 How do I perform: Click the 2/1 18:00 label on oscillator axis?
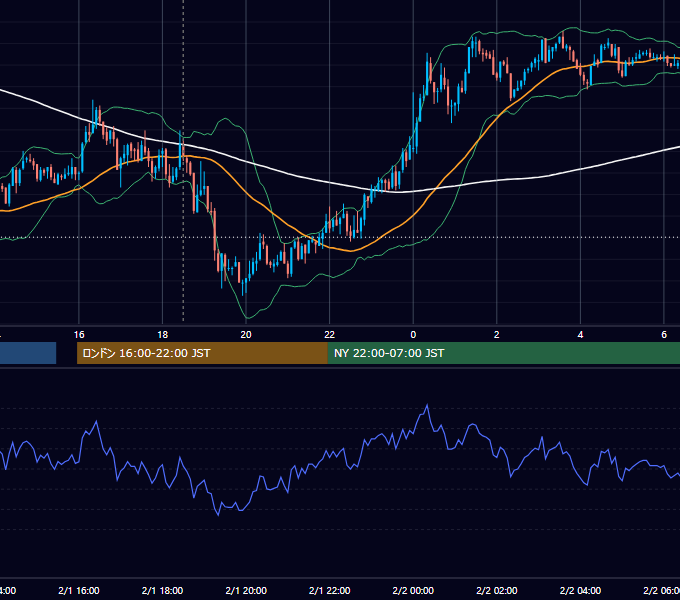162,590
